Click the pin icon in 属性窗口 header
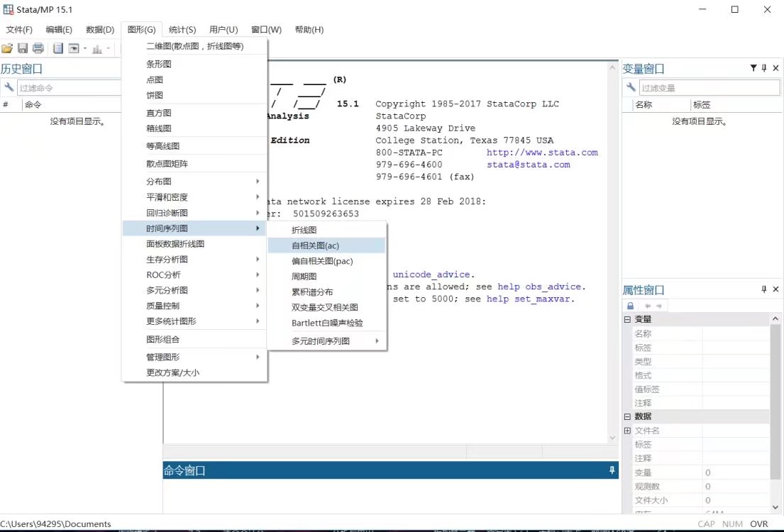784x532 pixels. (764, 289)
